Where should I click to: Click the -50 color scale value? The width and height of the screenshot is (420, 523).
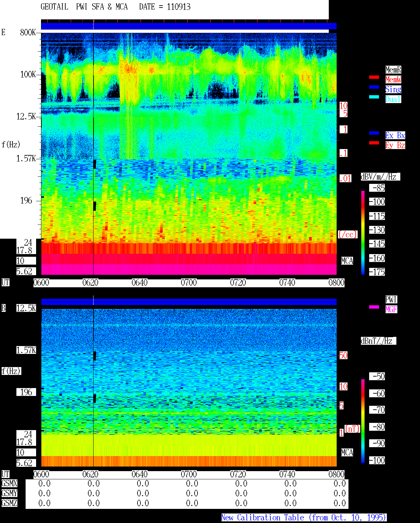click(377, 376)
